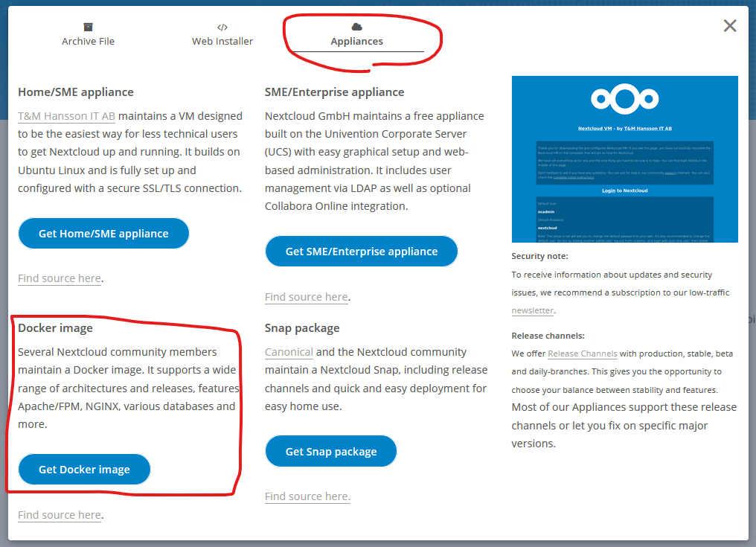756x547 pixels.
Task: Select the Appliances tab label
Action: click(x=356, y=42)
